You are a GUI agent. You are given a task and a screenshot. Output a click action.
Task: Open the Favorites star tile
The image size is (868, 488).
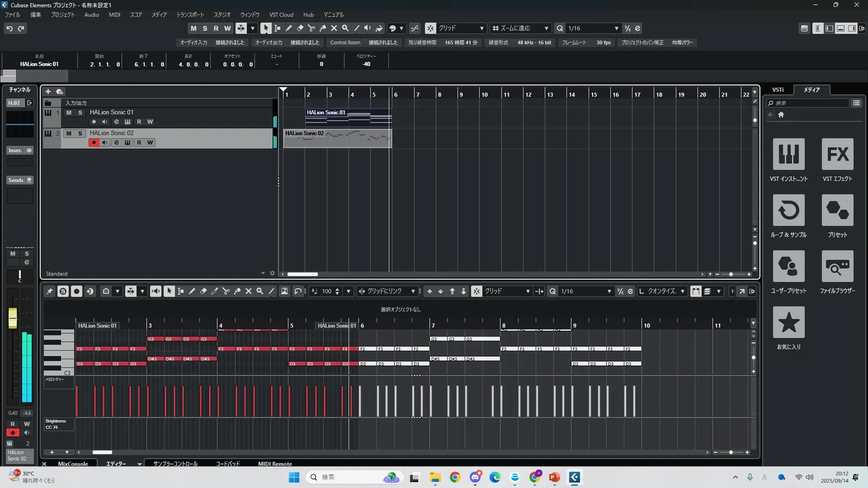pyautogui.click(x=788, y=322)
